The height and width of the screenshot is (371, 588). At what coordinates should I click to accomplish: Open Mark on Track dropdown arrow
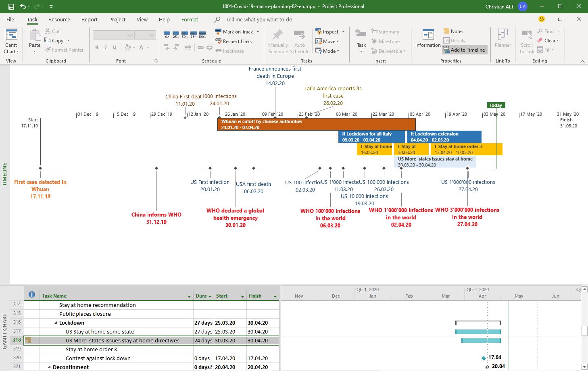pos(258,31)
